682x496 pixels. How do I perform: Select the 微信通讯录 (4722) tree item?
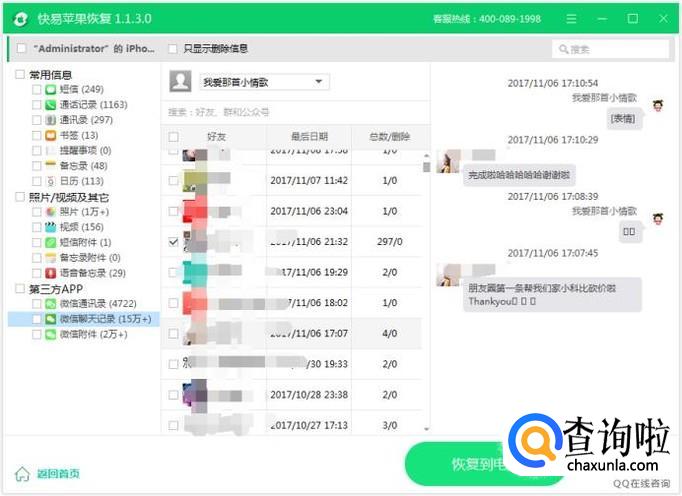98,304
